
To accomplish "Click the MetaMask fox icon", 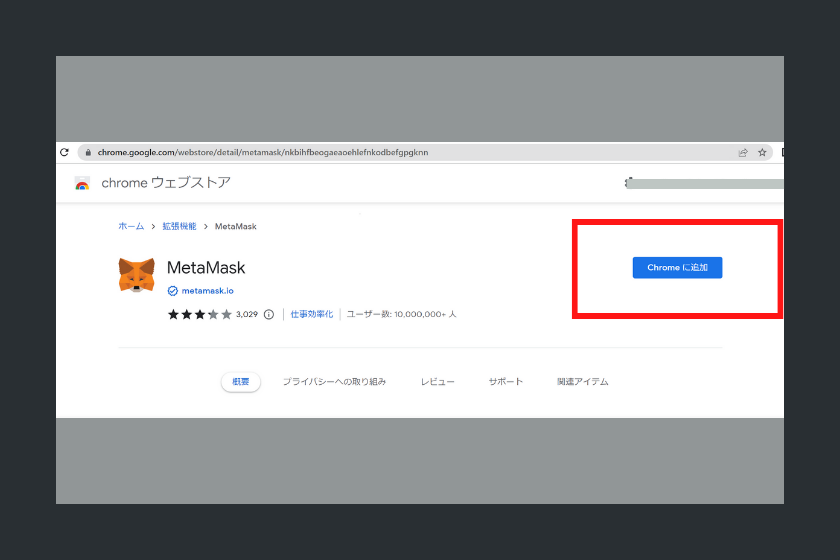I will tap(137, 275).
